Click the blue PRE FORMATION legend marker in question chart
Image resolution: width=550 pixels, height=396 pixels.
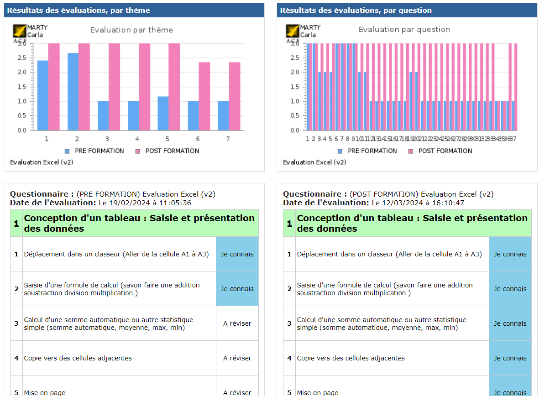[340, 151]
